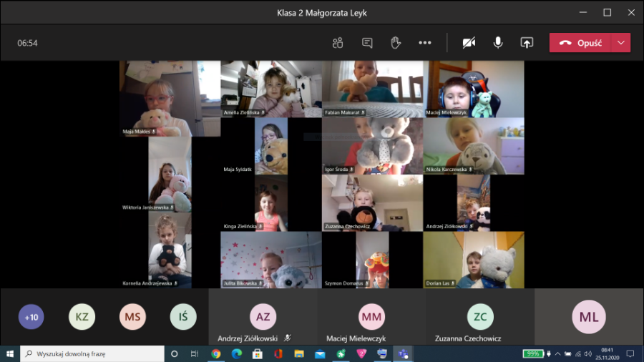Open Google Chrome from the taskbar
This screenshot has width=644, height=362.
216,353
